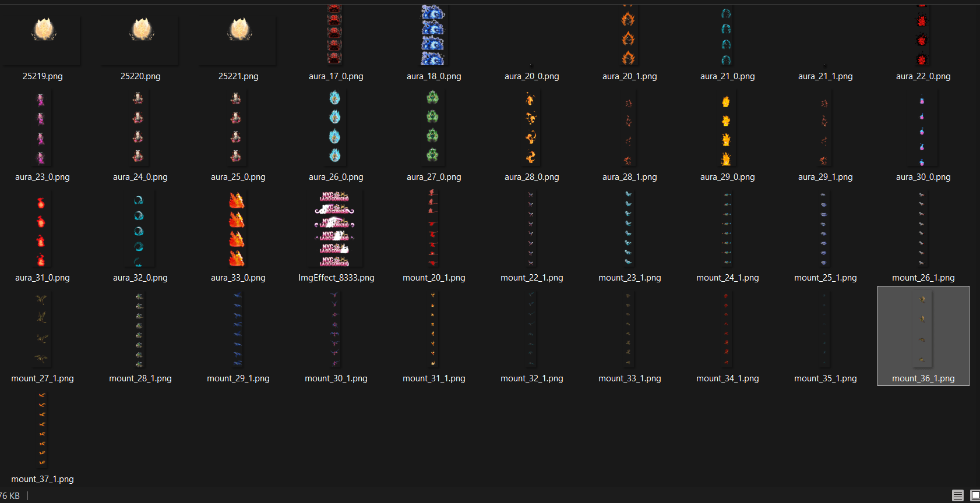980x503 pixels.
Task: Select the mount_23_1.png thumbnail
Action: (x=628, y=229)
